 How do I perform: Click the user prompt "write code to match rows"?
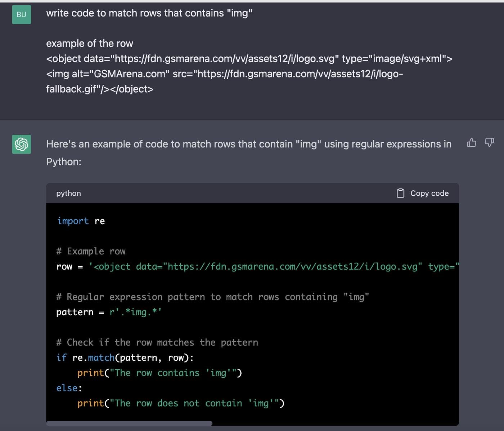(x=149, y=13)
